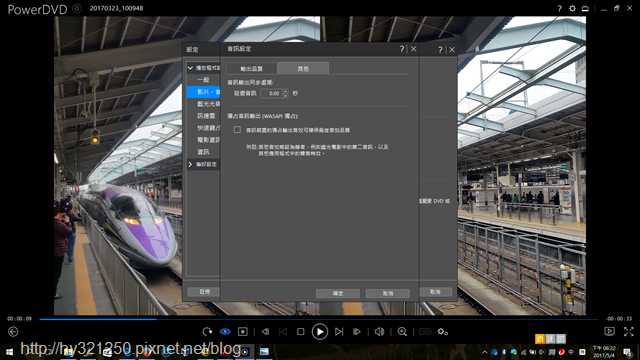
Task: Select 資訊 in settings tree
Action: pyautogui.click(x=203, y=152)
